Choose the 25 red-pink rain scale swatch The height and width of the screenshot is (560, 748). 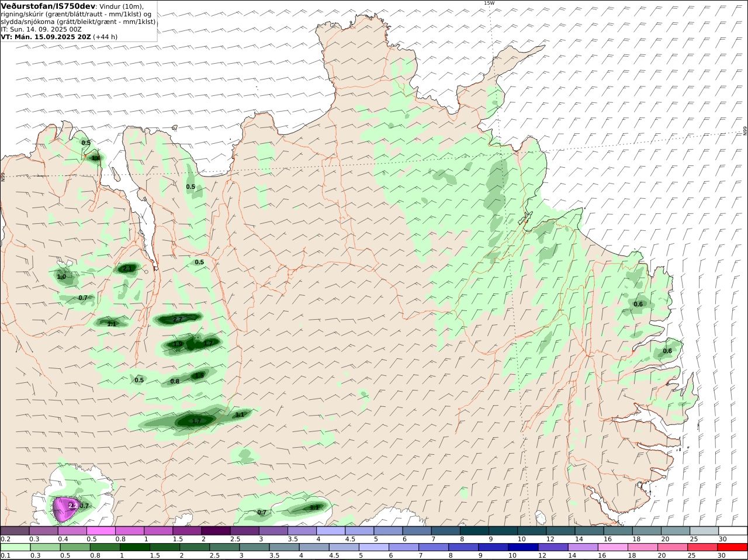pos(703,547)
